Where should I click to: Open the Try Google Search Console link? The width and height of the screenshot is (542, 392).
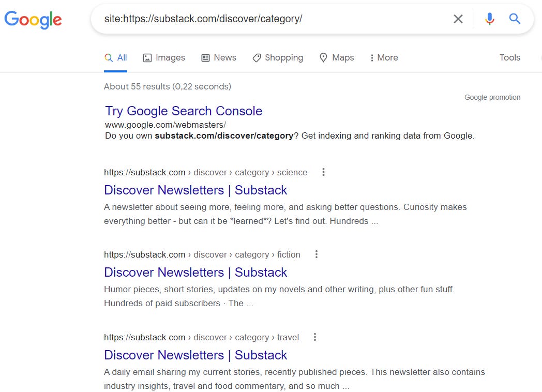tap(184, 111)
